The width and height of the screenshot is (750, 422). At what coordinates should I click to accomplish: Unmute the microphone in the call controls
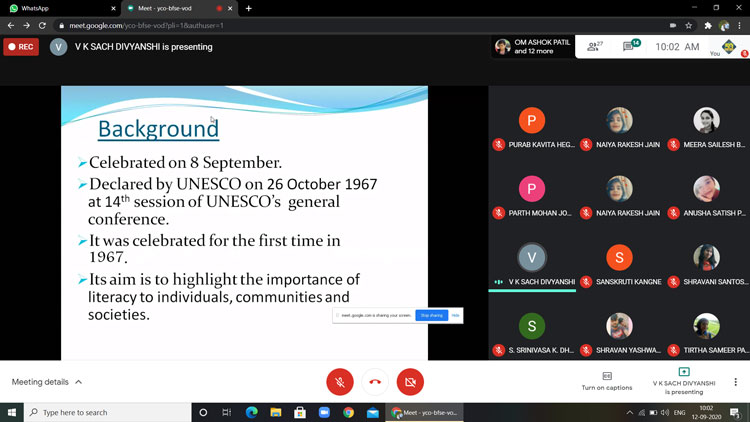tap(340, 382)
